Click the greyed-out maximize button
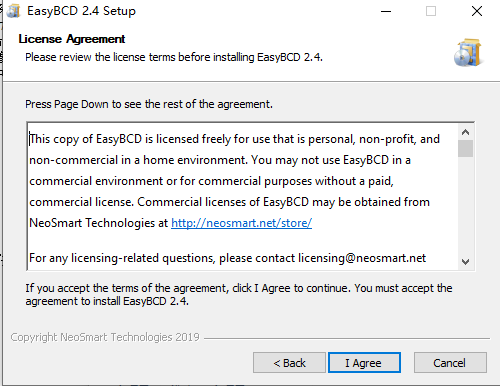The image size is (500, 386). click(431, 11)
